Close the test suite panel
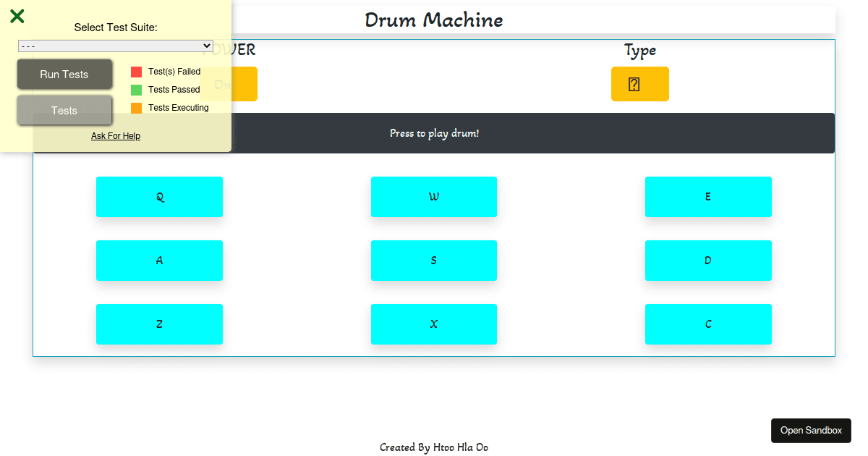 [17, 16]
